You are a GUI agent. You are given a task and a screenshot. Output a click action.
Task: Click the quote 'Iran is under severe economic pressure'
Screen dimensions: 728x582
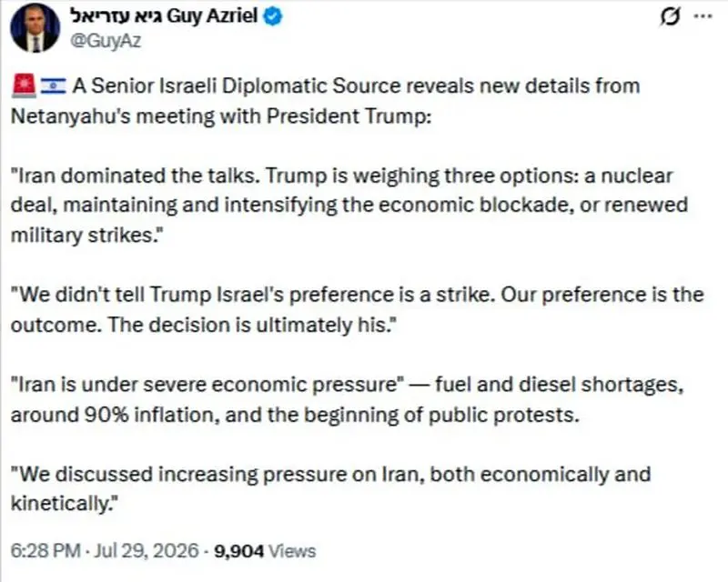[207, 385]
